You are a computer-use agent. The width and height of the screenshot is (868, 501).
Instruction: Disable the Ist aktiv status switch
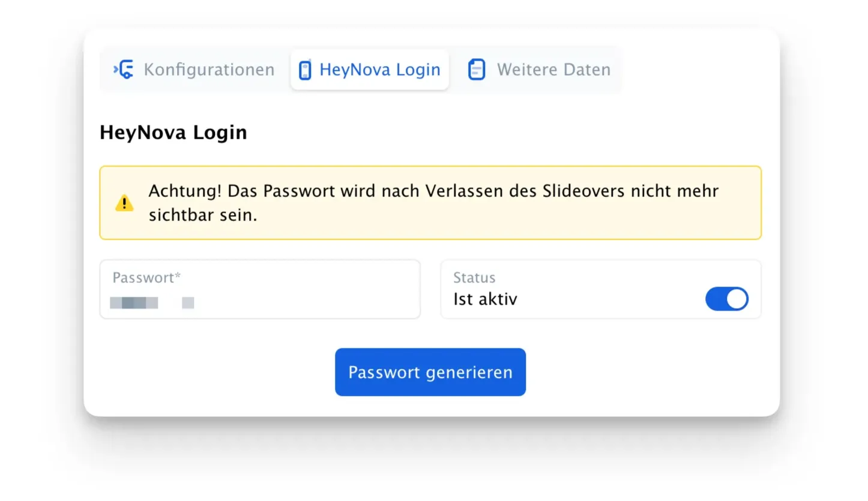coord(727,299)
